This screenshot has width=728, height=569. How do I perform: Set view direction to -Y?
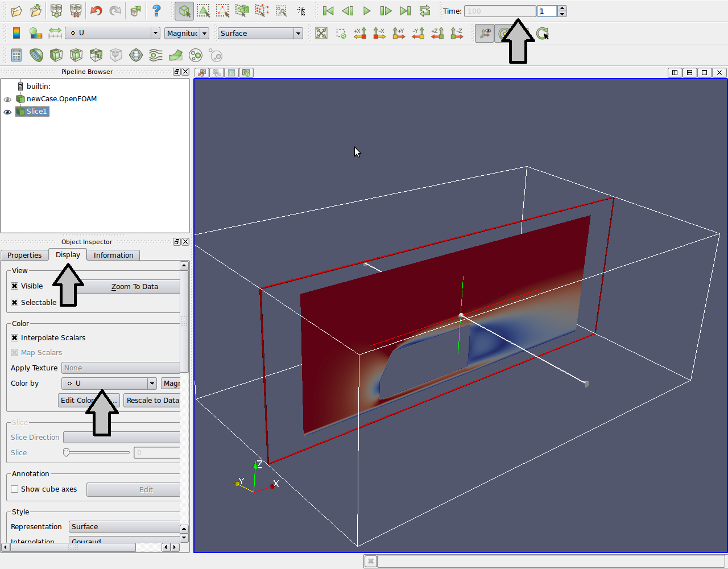coord(418,33)
